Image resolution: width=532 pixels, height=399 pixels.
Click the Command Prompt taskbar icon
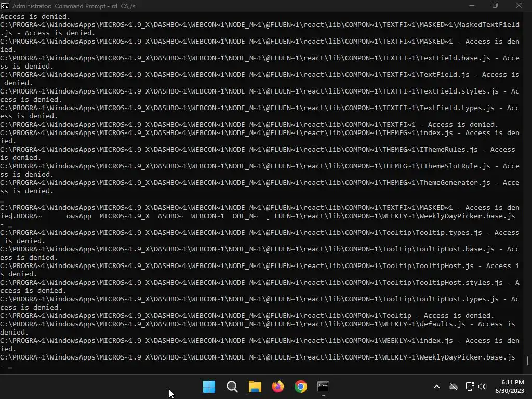point(323,387)
